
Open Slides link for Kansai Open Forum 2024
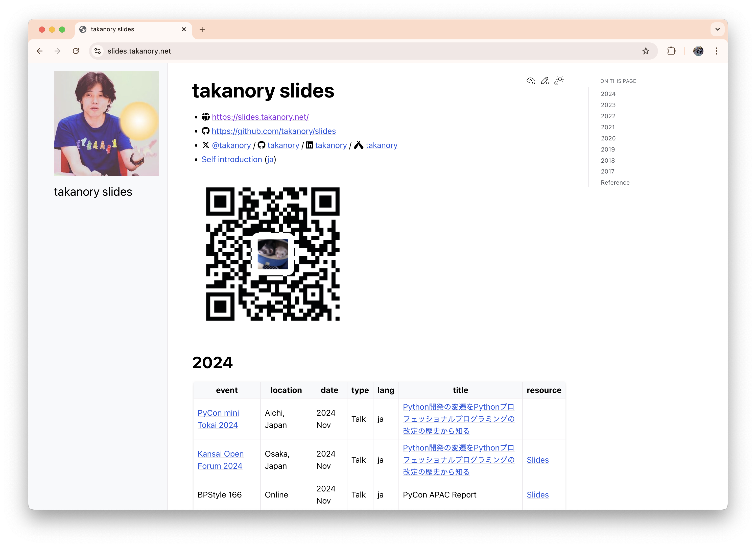(x=537, y=460)
